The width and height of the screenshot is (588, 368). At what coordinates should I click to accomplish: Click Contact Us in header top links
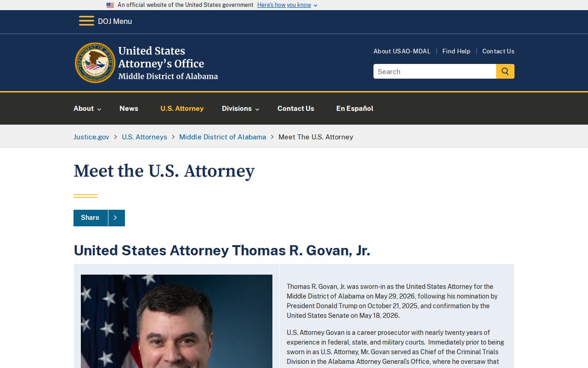(498, 51)
